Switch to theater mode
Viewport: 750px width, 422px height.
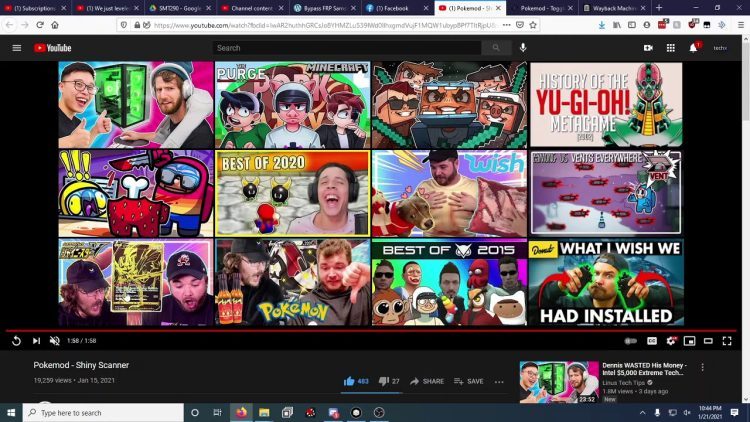coord(708,341)
